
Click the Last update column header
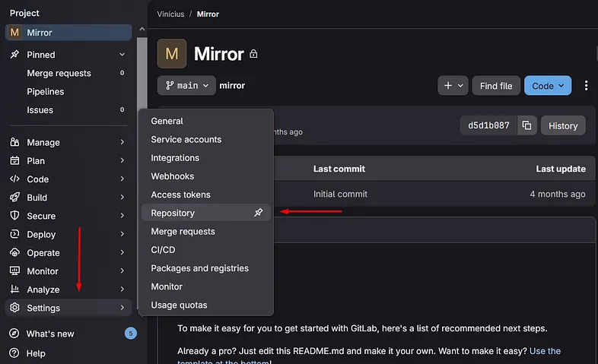click(x=561, y=169)
